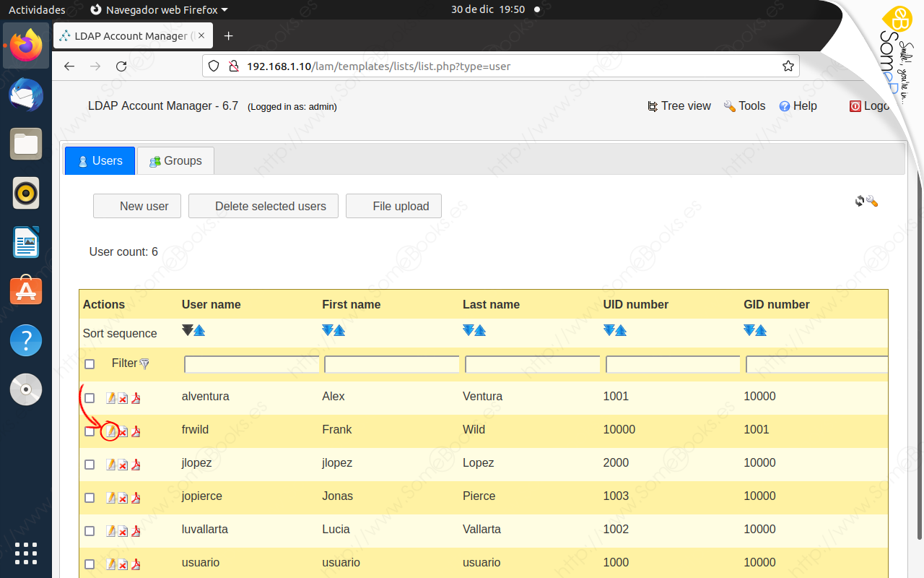Open Tree view from the top bar
924x578 pixels.
point(679,105)
